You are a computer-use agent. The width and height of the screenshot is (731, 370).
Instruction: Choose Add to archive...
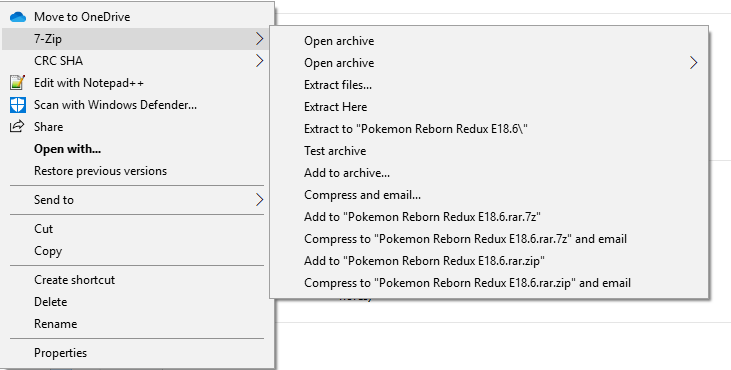tap(489, 173)
